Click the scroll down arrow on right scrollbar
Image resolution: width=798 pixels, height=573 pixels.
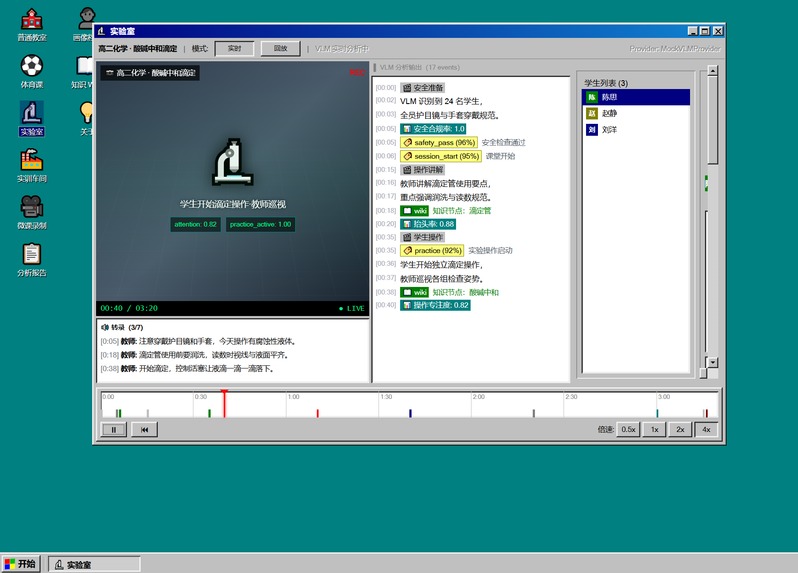(x=712, y=362)
